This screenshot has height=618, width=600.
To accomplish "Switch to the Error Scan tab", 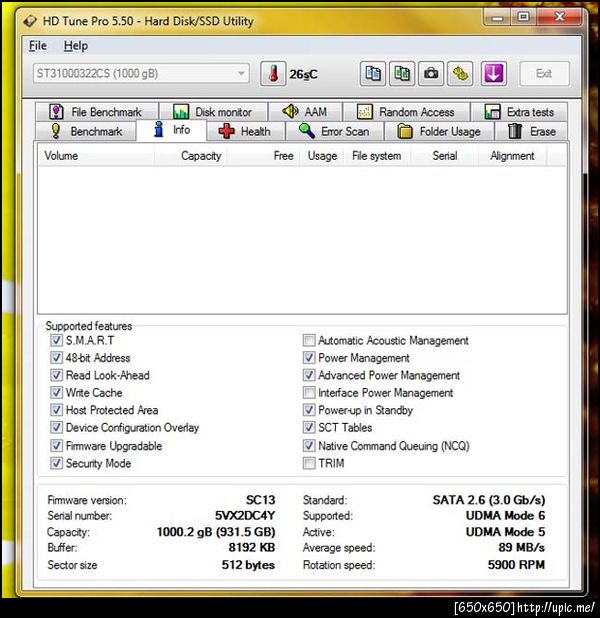I will coord(334,131).
